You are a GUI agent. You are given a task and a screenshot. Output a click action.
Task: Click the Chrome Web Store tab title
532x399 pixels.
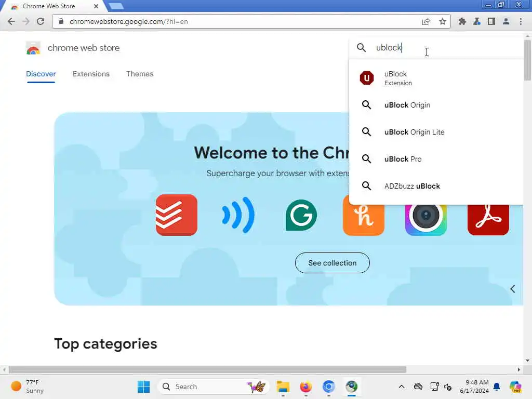point(48,6)
